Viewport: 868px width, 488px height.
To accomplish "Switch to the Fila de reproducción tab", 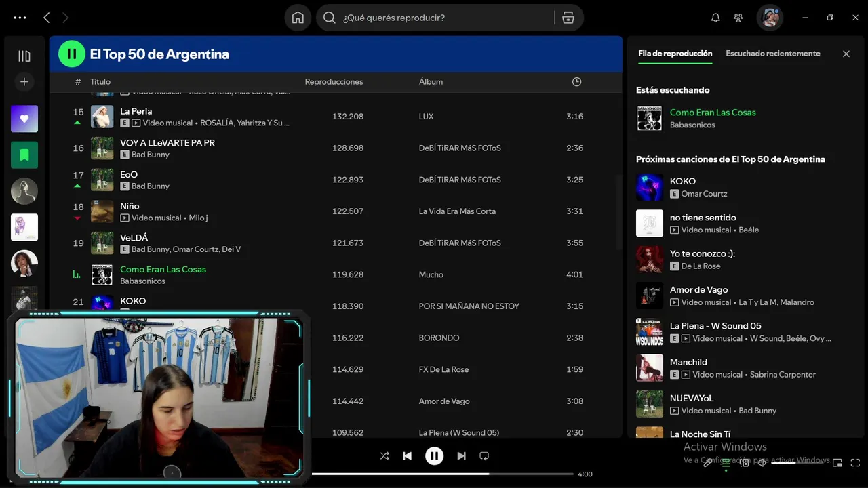I will [675, 54].
